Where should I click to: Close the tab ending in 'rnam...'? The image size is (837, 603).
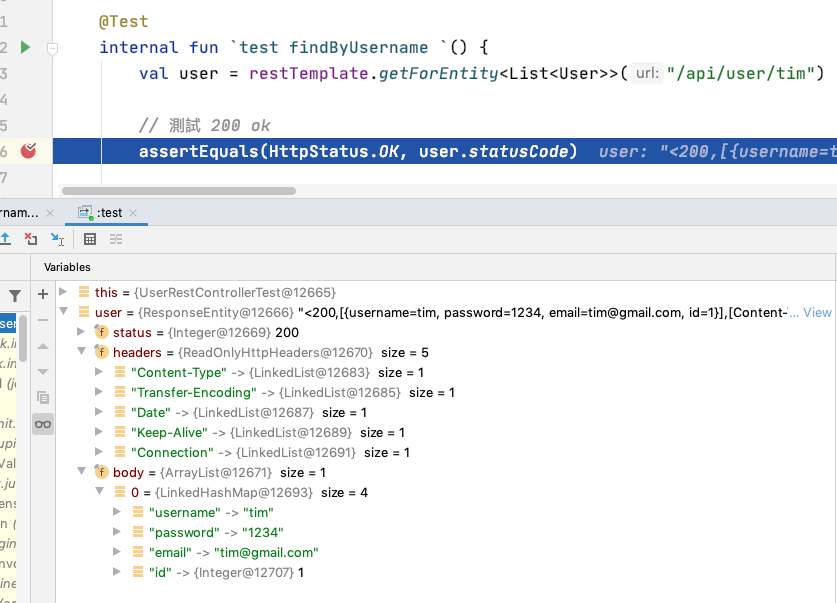[50, 213]
